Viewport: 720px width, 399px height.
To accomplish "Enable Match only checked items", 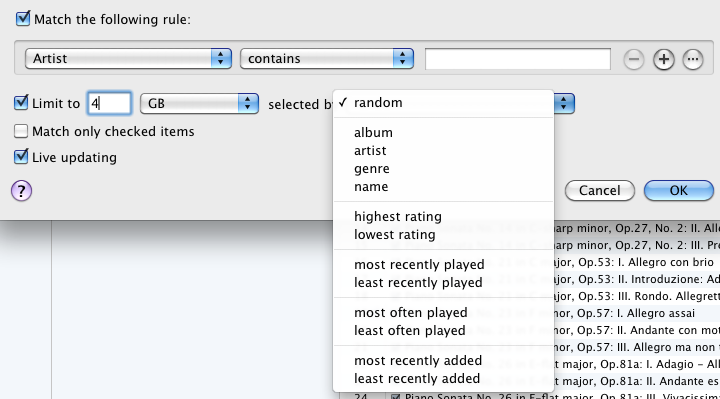I will click(x=21, y=131).
